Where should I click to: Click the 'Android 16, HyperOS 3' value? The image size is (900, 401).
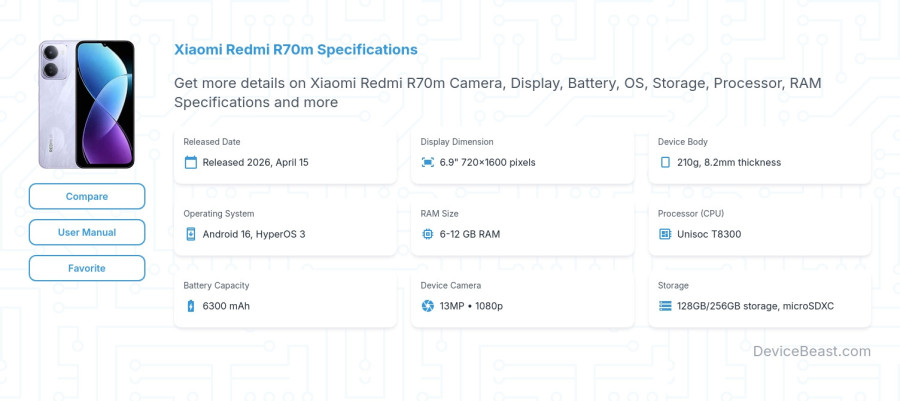254,234
